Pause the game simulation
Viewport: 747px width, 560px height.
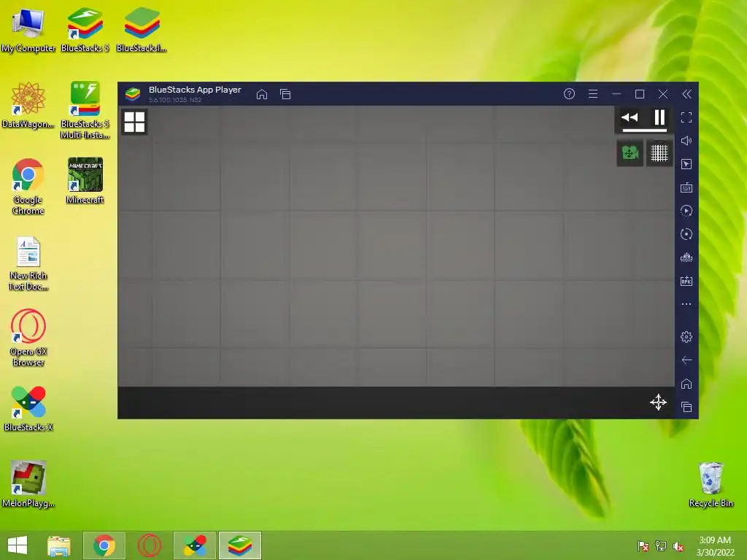(x=659, y=117)
